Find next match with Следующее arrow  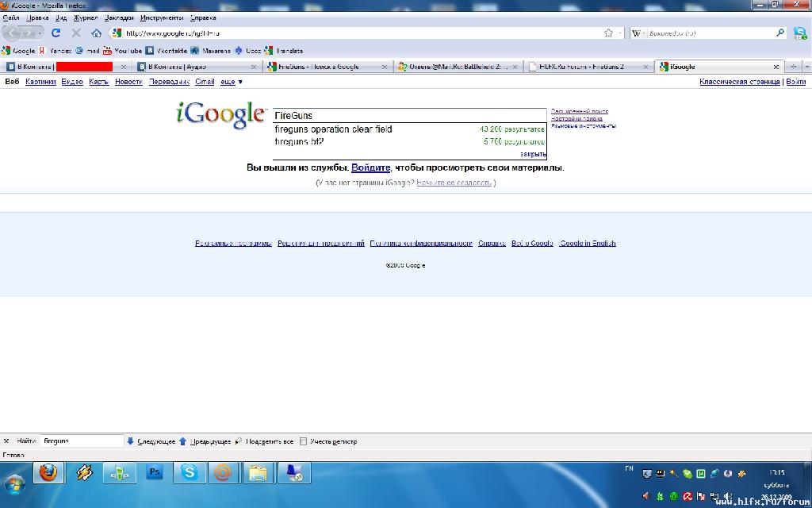[x=151, y=441]
